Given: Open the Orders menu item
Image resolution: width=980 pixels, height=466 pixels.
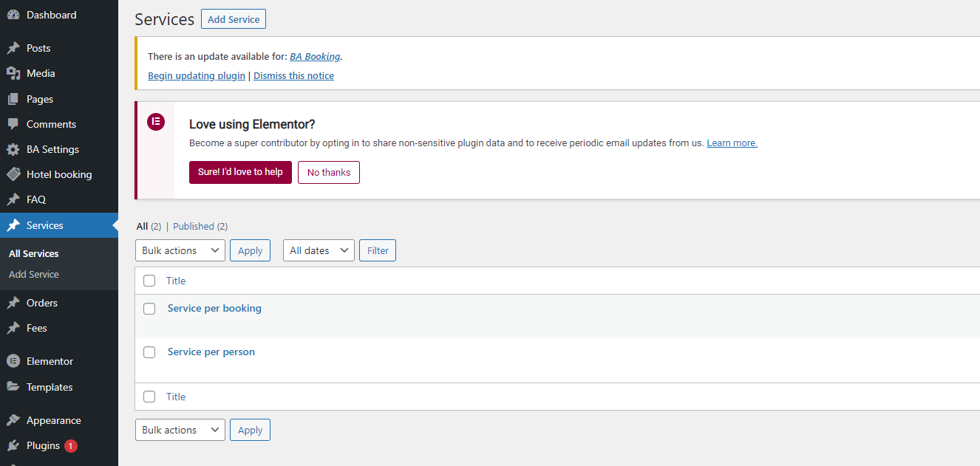Looking at the screenshot, I should [41, 303].
